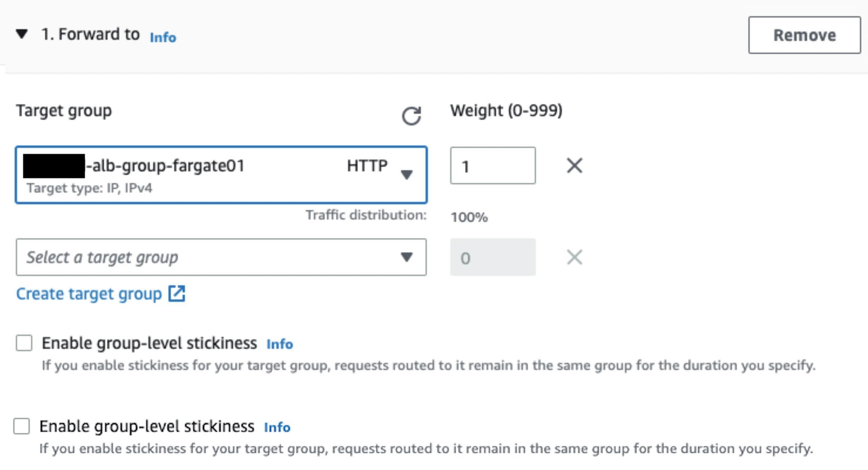Screen dimensions: 868x470
Task: Click the X beside the empty target group
Action: [x=574, y=257]
